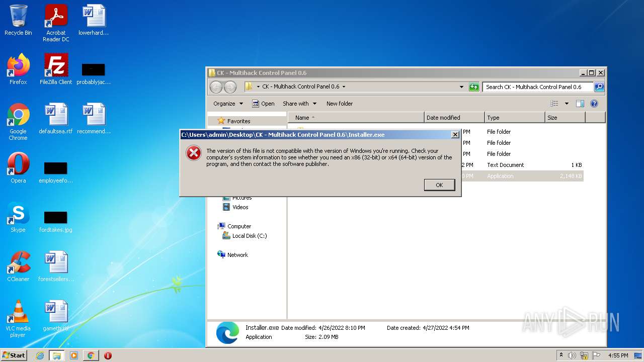The width and height of the screenshot is (644, 362).
Task: Open the CCleaner desktop shortcut
Action: pos(18,266)
